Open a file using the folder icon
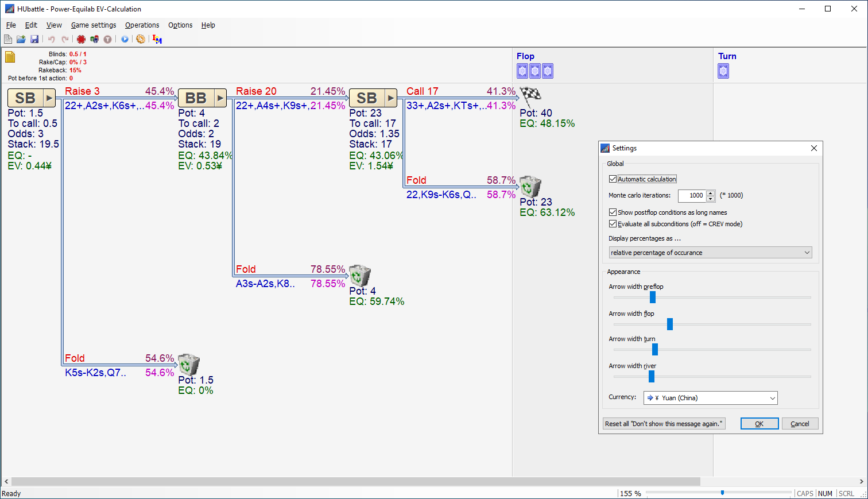Screen dimensions: 868x499 (21, 39)
